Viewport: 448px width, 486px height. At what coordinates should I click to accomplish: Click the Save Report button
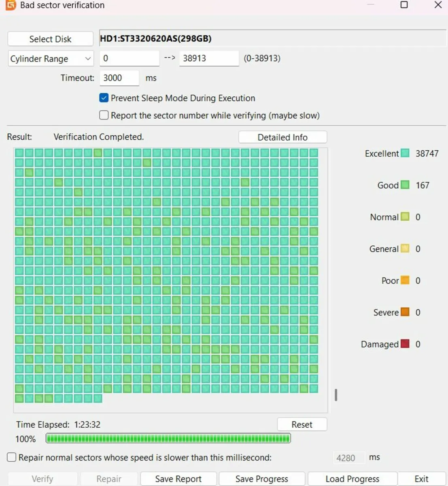[x=178, y=479]
